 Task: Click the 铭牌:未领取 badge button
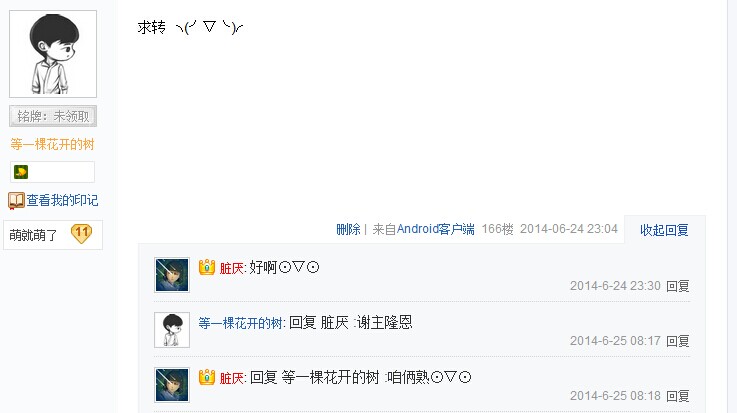(53, 116)
